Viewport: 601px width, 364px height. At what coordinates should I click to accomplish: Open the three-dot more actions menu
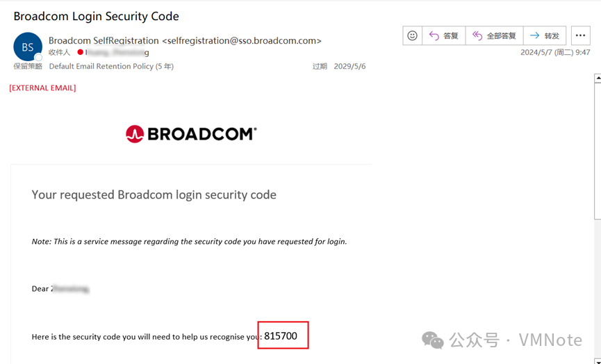click(581, 35)
